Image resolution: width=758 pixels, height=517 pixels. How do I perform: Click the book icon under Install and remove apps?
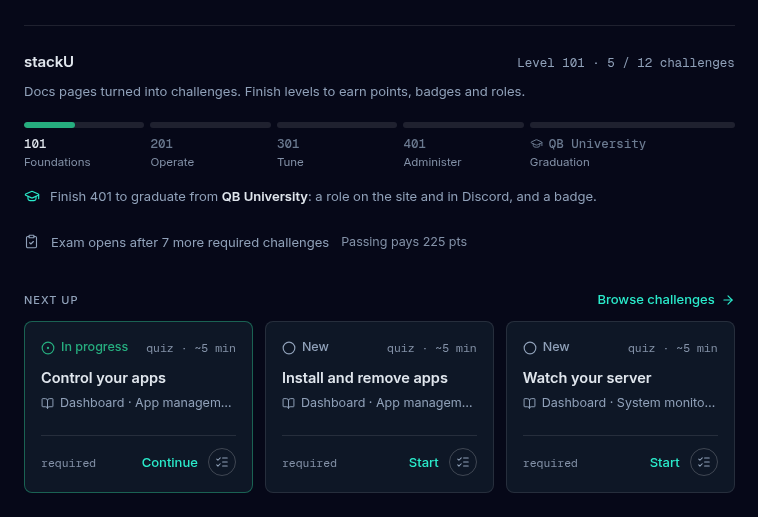click(x=289, y=403)
